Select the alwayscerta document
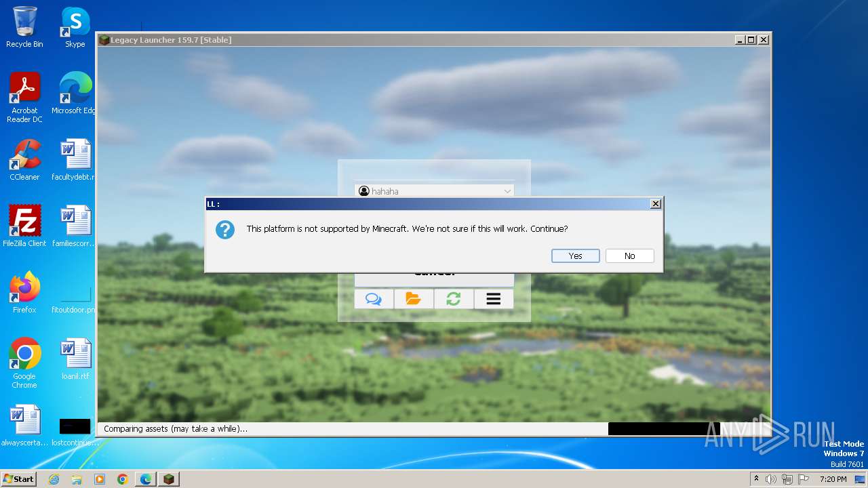Image resolution: width=868 pixels, height=488 pixels. [x=24, y=426]
